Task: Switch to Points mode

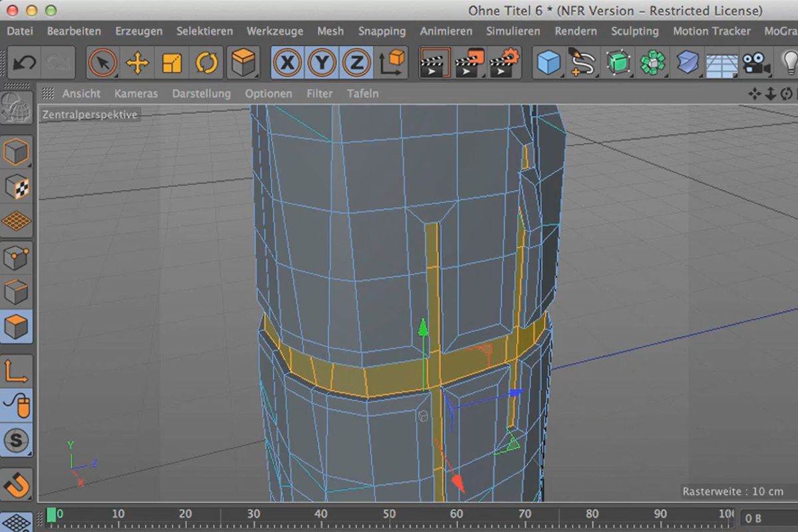Action: [17, 257]
